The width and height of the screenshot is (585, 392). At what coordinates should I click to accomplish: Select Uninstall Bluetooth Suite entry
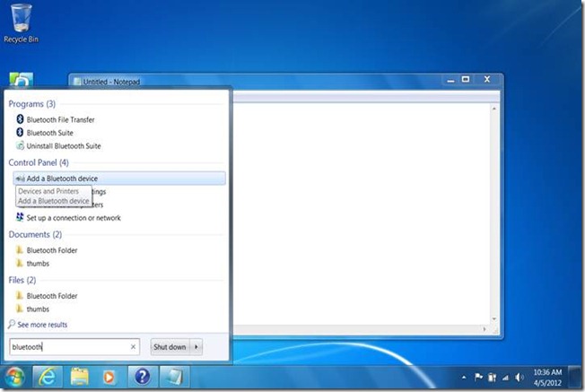point(63,145)
